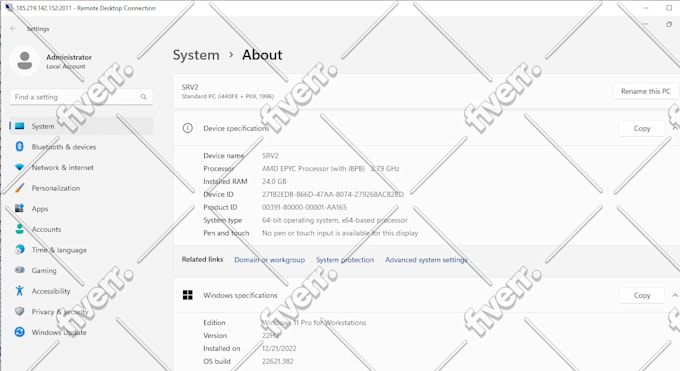This screenshot has height=371, width=680.
Task: Maximize the Remote Desktop Connection window
Action: pos(669,8)
